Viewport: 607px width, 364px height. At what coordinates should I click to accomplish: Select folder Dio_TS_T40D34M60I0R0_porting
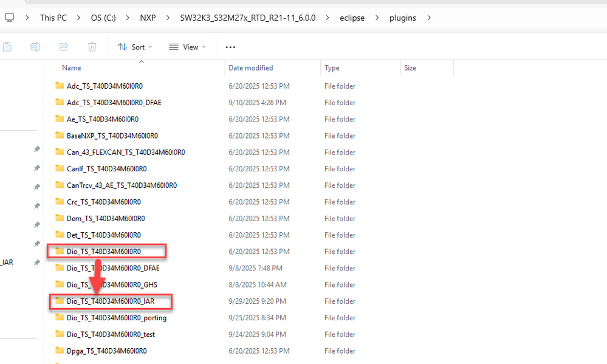pyautogui.click(x=117, y=318)
